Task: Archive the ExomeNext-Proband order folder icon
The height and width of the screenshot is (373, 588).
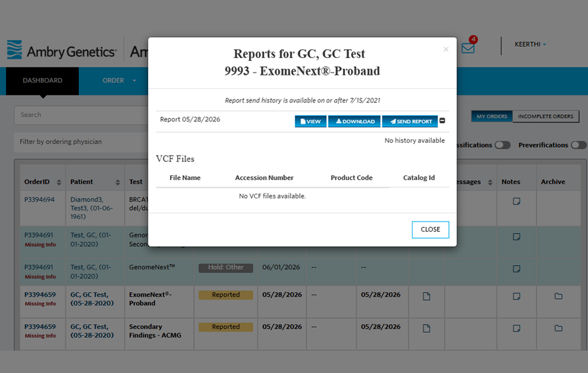Action: coord(558,297)
